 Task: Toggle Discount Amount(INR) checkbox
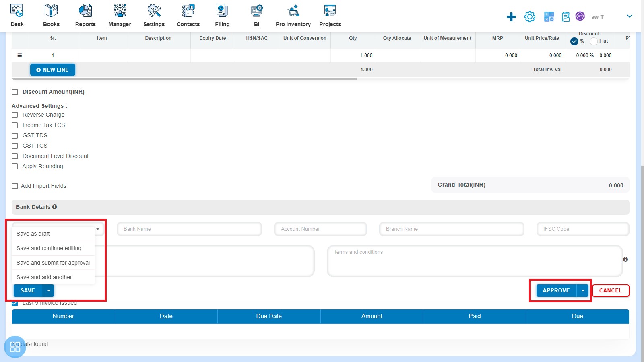pyautogui.click(x=15, y=92)
